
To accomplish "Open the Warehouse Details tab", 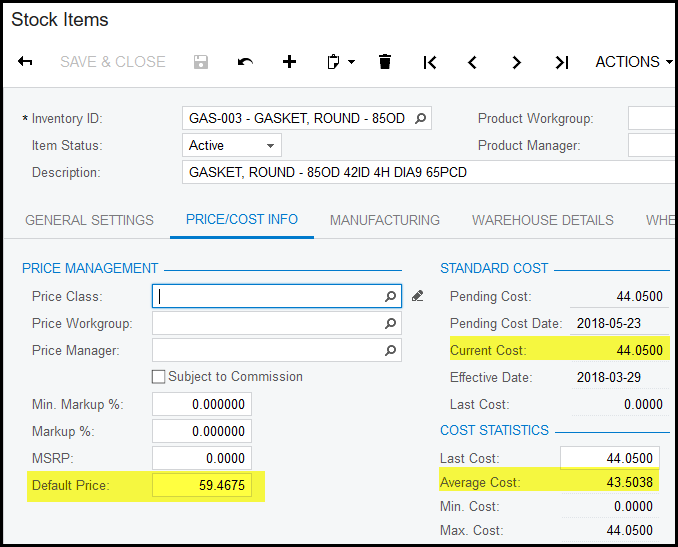I will 543,220.
